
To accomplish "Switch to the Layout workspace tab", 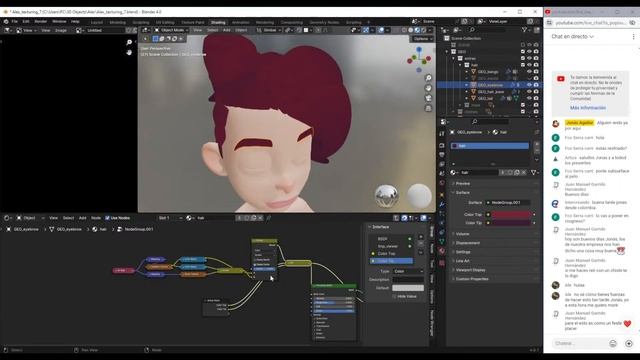I will [97, 22].
